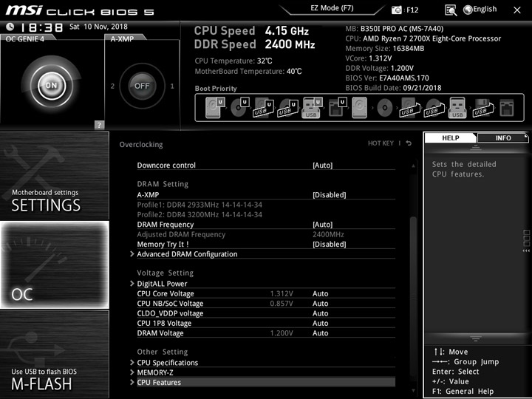Select the DRAM Frequency row label

click(x=166, y=225)
